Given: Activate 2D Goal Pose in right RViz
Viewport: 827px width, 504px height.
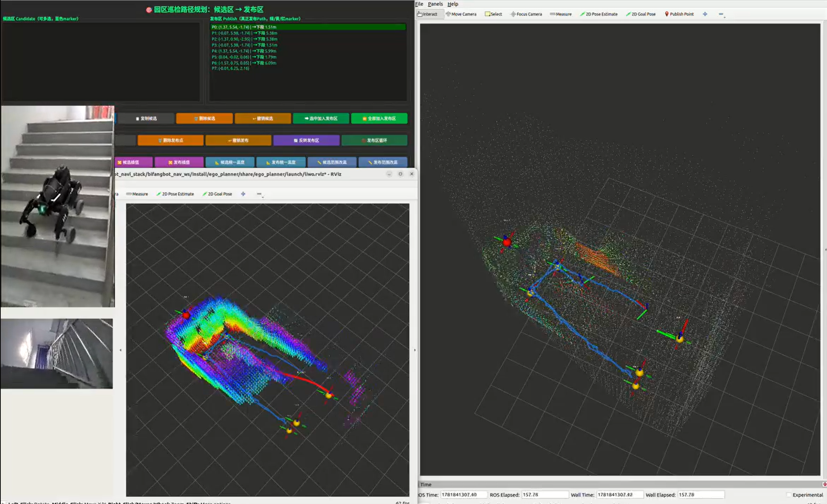Looking at the screenshot, I should (x=640, y=14).
